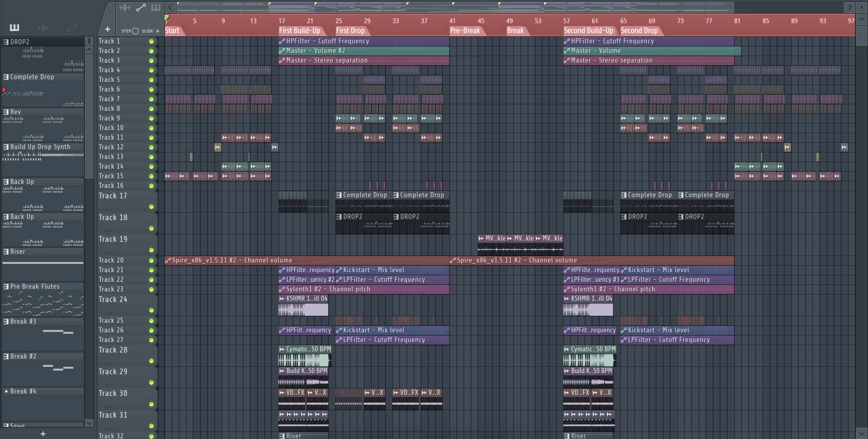Mute Track 17 with its green light

[x=151, y=207]
